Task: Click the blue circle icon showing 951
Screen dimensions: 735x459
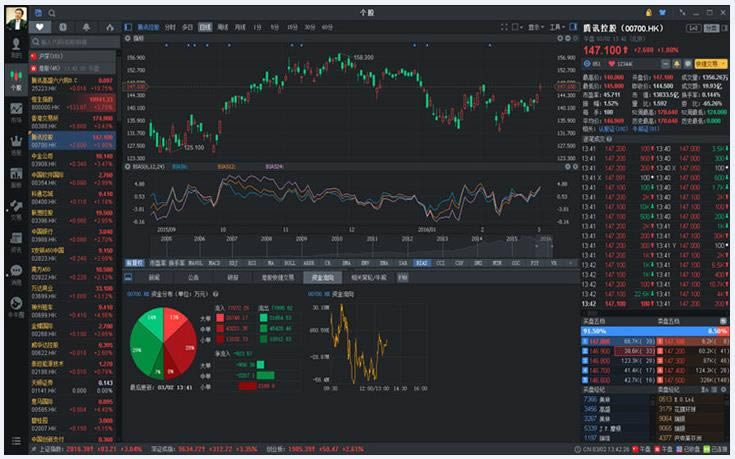Action: tap(587, 63)
